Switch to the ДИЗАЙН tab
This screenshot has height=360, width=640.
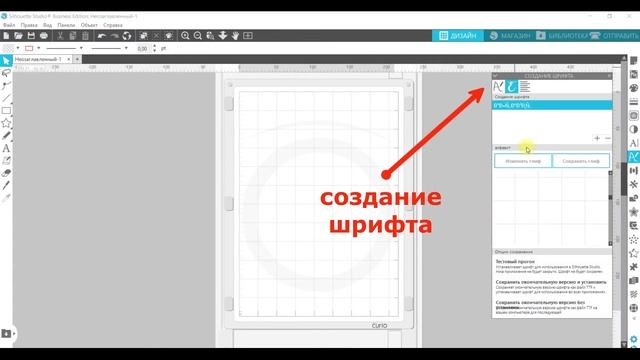[x=458, y=36]
